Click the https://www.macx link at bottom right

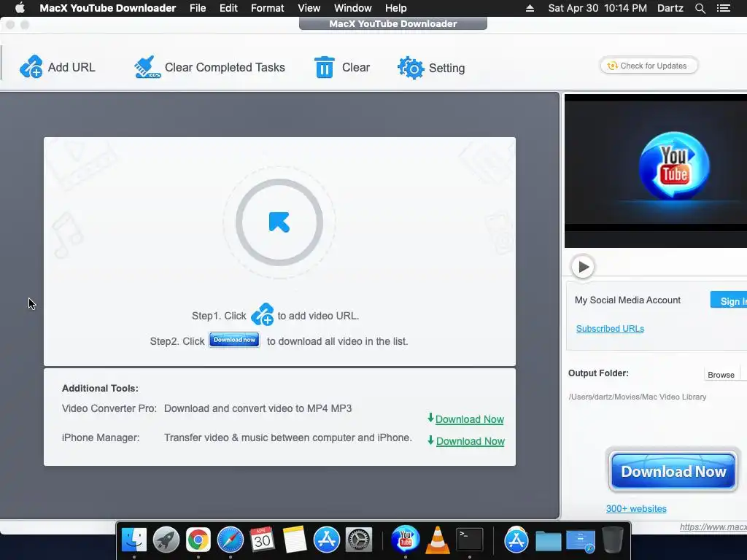tap(713, 526)
